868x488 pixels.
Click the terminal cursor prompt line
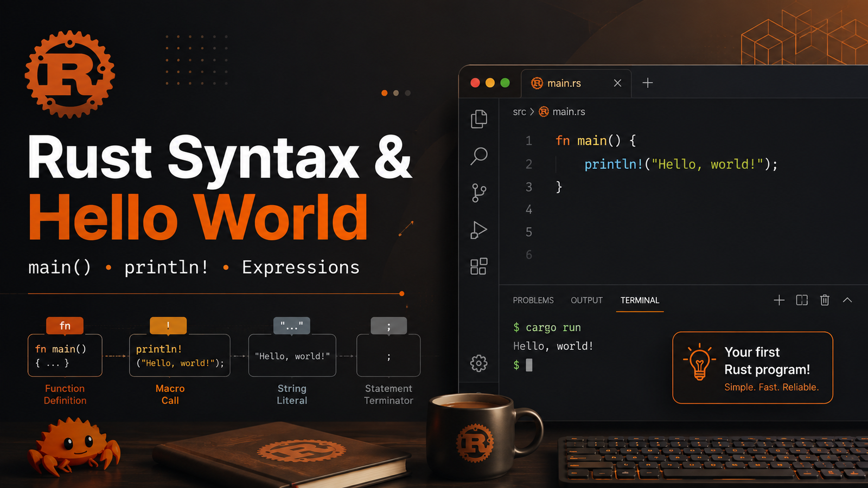click(x=523, y=365)
